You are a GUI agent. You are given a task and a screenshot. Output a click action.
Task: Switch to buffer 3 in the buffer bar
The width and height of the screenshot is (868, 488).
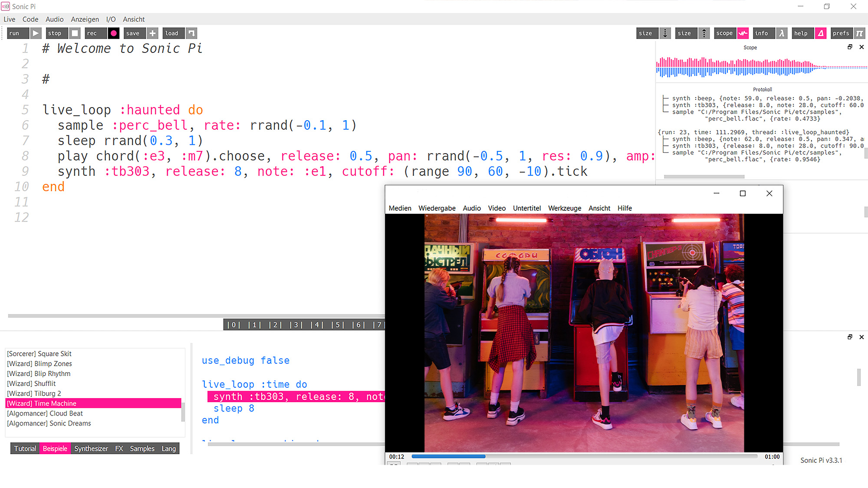tap(296, 324)
